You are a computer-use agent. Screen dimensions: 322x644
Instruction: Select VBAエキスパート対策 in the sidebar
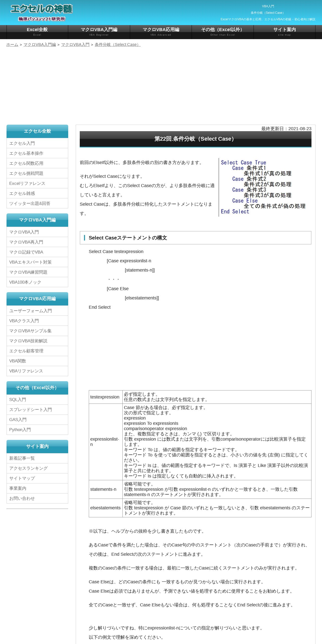click(37, 262)
